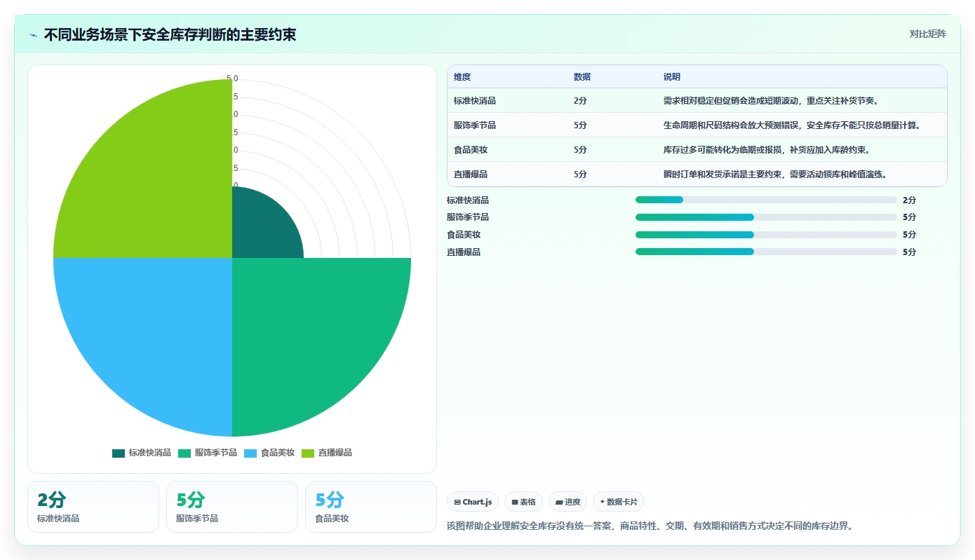Click description starting 生命周期和尺码结构
Viewport: 975px width, 560px height.
[x=792, y=125]
